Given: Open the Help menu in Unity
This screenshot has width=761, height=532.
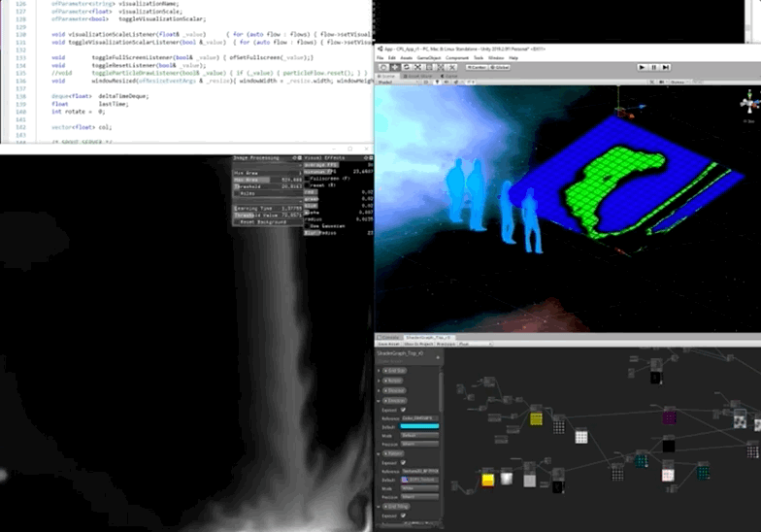Looking at the screenshot, I should tap(513, 58).
